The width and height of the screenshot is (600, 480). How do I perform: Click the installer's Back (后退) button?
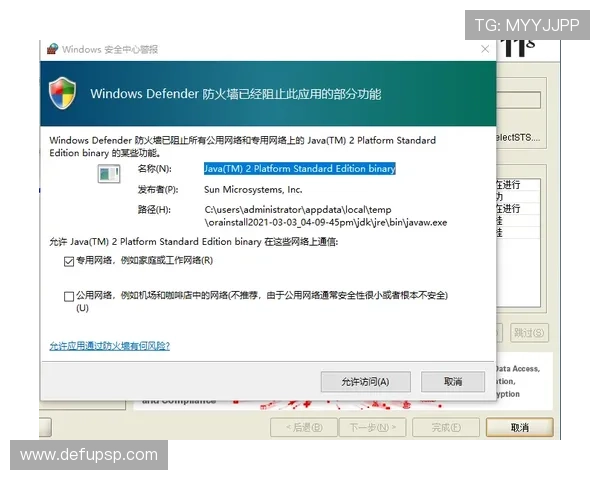tap(304, 427)
